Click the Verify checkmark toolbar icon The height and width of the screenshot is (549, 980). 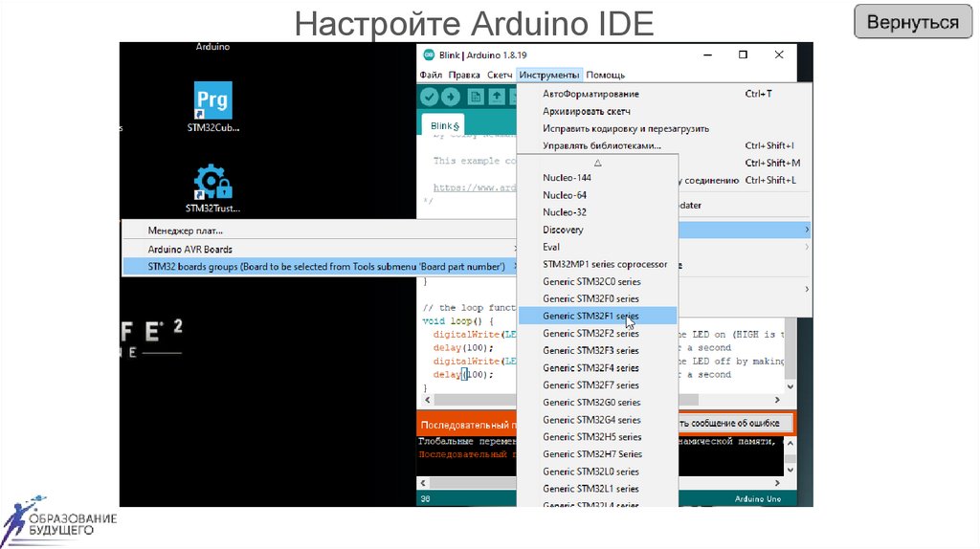click(x=429, y=97)
